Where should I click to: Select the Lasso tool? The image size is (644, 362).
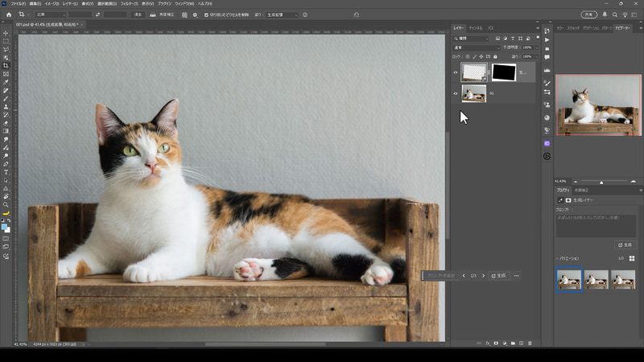(x=6, y=50)
